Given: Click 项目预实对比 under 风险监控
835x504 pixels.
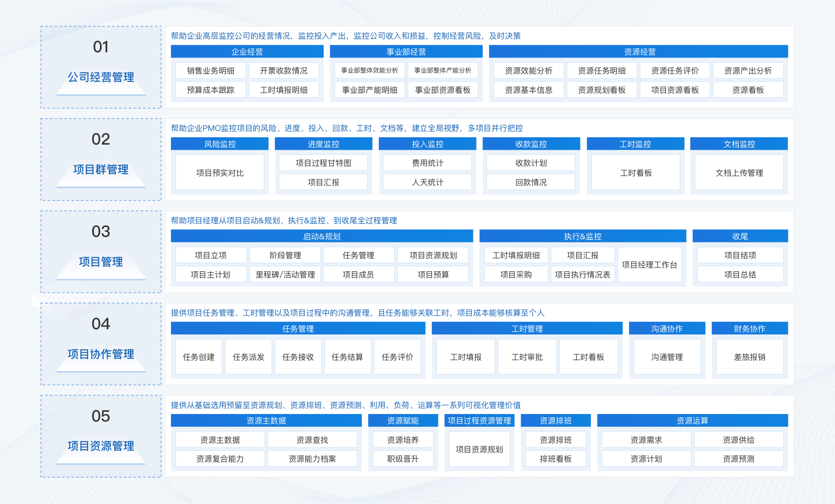Looking at the screenshot, I should (x=220, y=173).
